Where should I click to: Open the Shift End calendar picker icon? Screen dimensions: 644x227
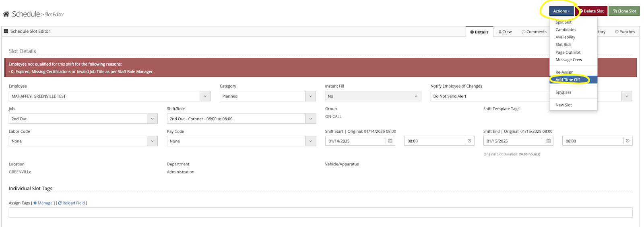click(x=548, y=141)
